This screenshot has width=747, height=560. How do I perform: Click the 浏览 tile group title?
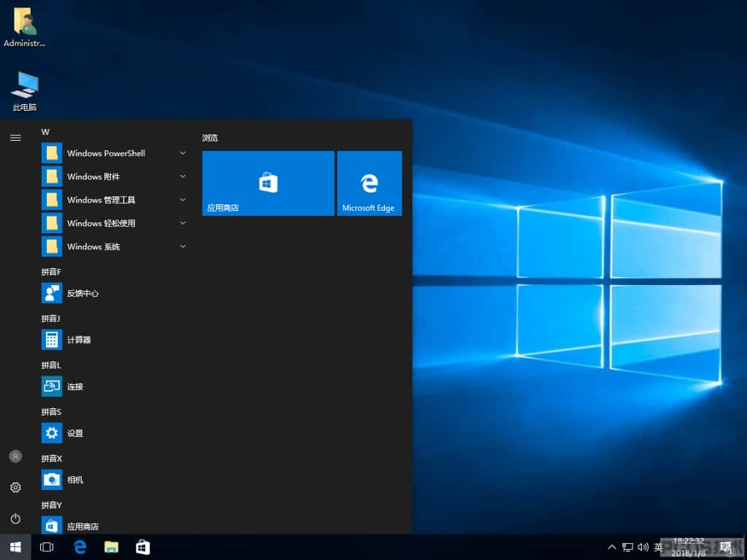(x=210, y=138)
